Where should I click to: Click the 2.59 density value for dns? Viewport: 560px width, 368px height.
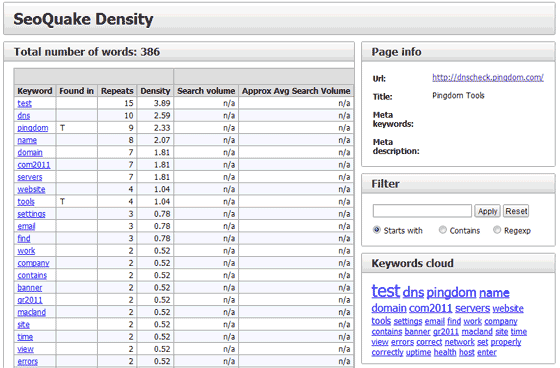pyautogui.click(x=162, y=116)
